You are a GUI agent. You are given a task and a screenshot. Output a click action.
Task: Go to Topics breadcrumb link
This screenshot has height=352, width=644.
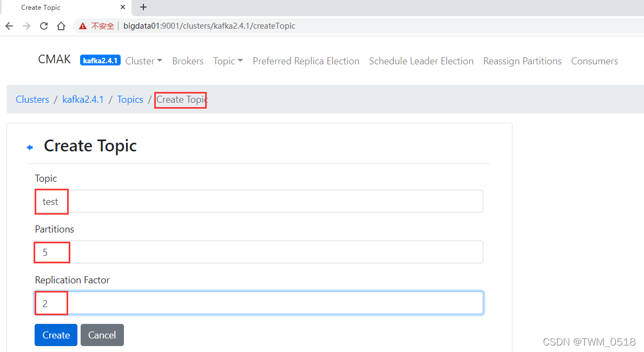tap(130, 99)
